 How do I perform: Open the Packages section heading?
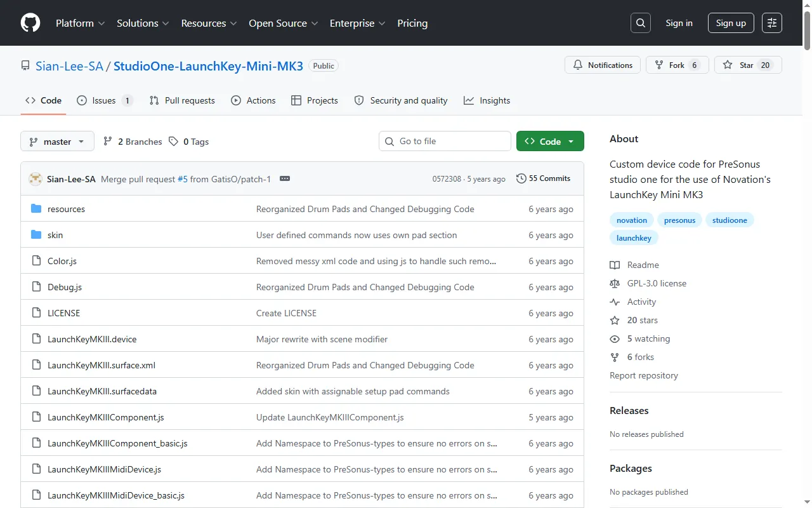631,469
